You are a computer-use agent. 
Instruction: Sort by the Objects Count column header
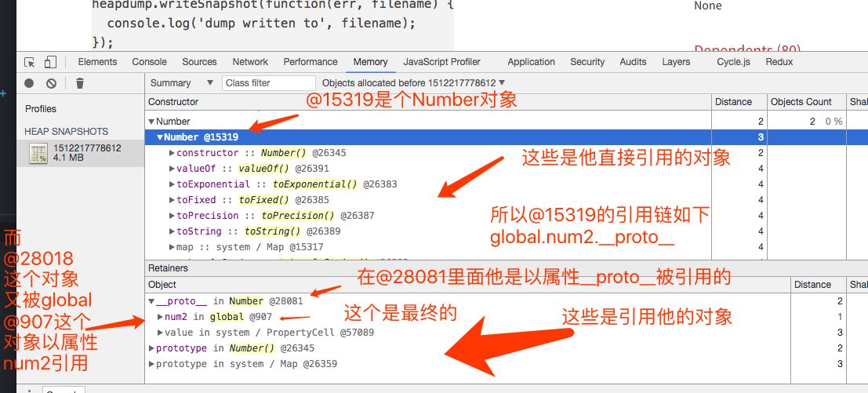click(807, 102)
